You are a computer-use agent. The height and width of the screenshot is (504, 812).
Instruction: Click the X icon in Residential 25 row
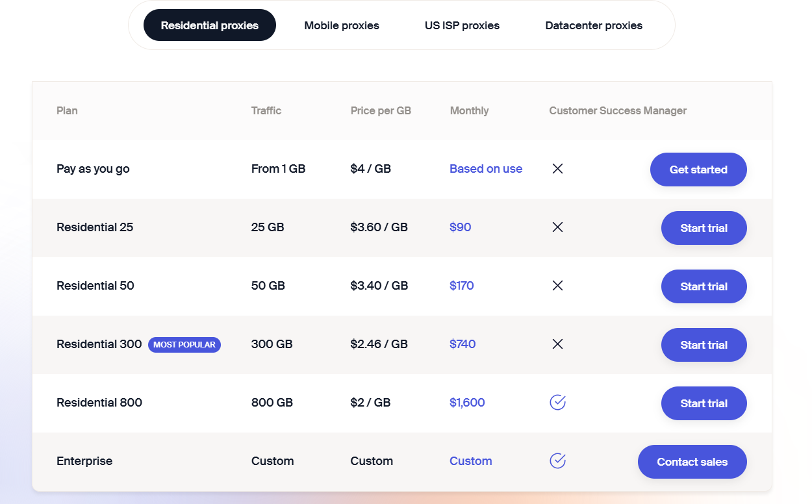coord(557,227)
